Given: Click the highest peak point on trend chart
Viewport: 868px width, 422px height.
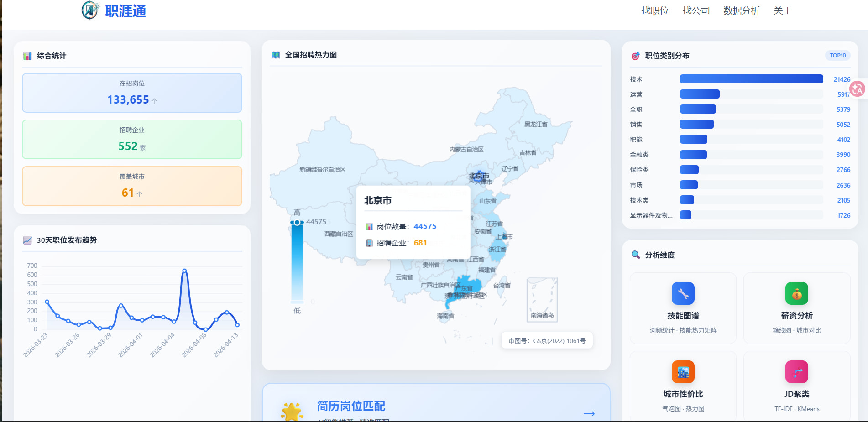Looking at the screenshot, I should 184,271.
